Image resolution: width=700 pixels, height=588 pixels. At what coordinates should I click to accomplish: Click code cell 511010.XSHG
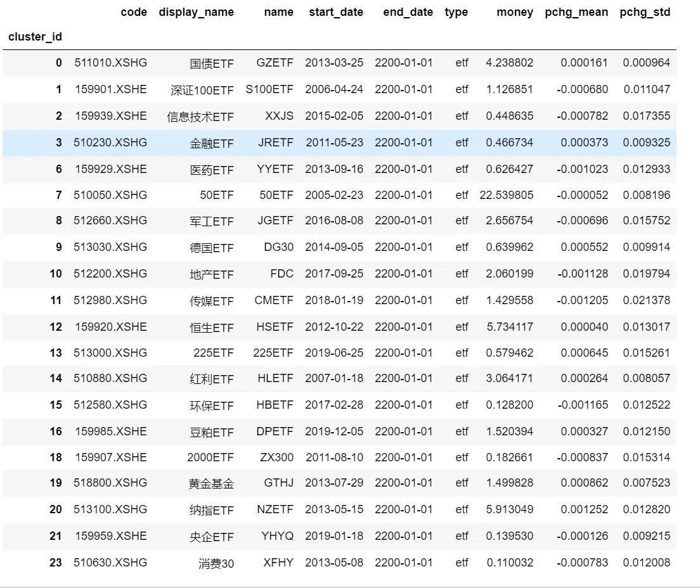[110, 63]
